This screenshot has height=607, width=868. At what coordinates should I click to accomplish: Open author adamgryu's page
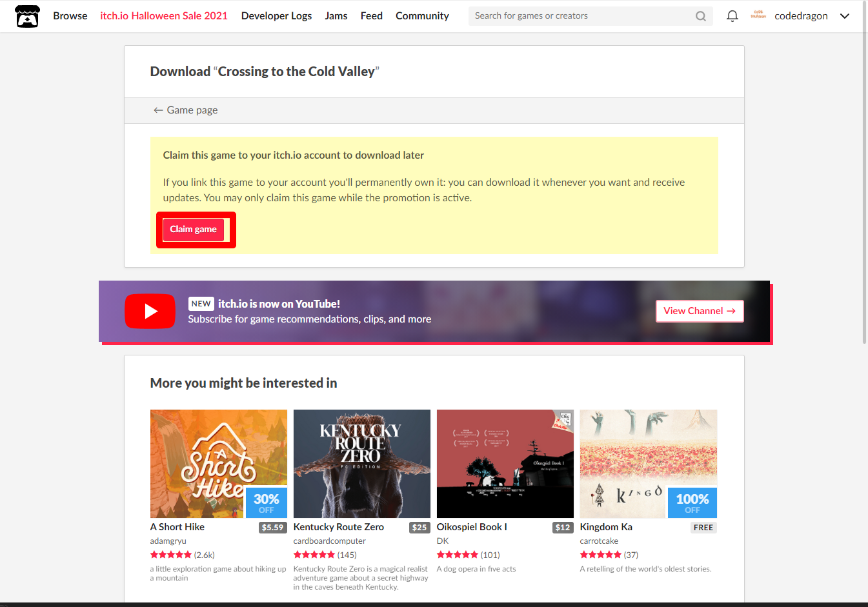tap(168, 541)
